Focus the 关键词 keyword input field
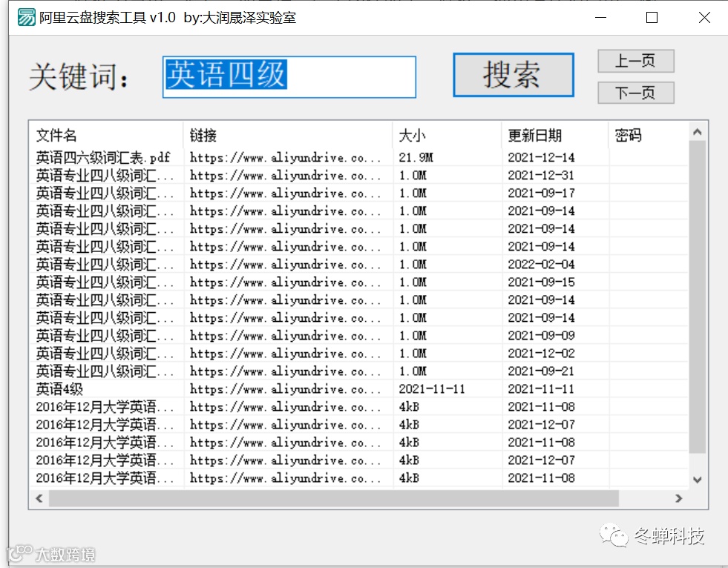 [289, 76]
